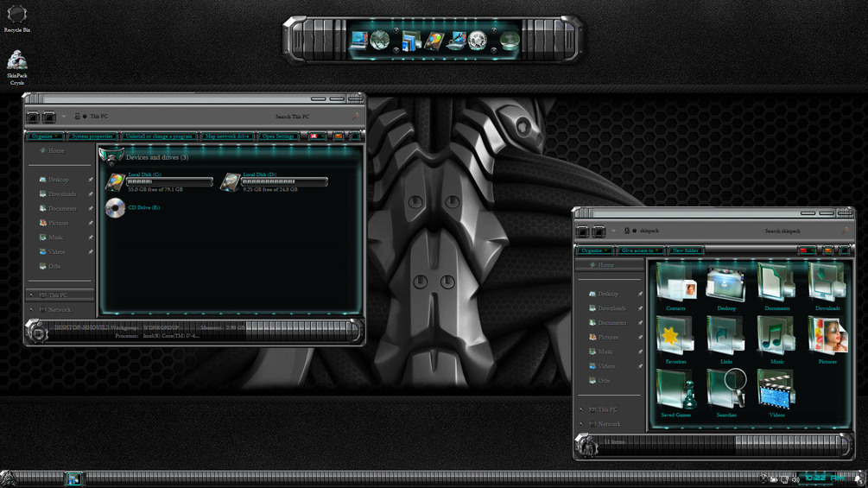This screenshot has width=868, height=488.
Task: Open the Documents folder icon in skinpack file area
Action: (x=776, y=287)
